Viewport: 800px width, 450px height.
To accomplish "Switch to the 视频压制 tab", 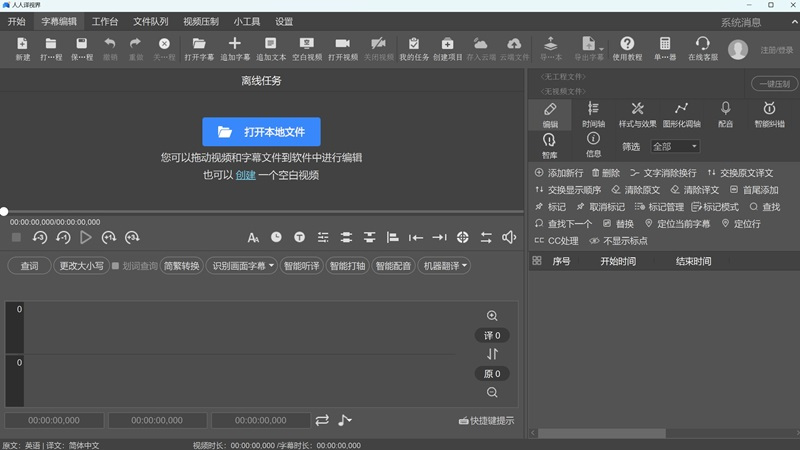I will [203, 21].
